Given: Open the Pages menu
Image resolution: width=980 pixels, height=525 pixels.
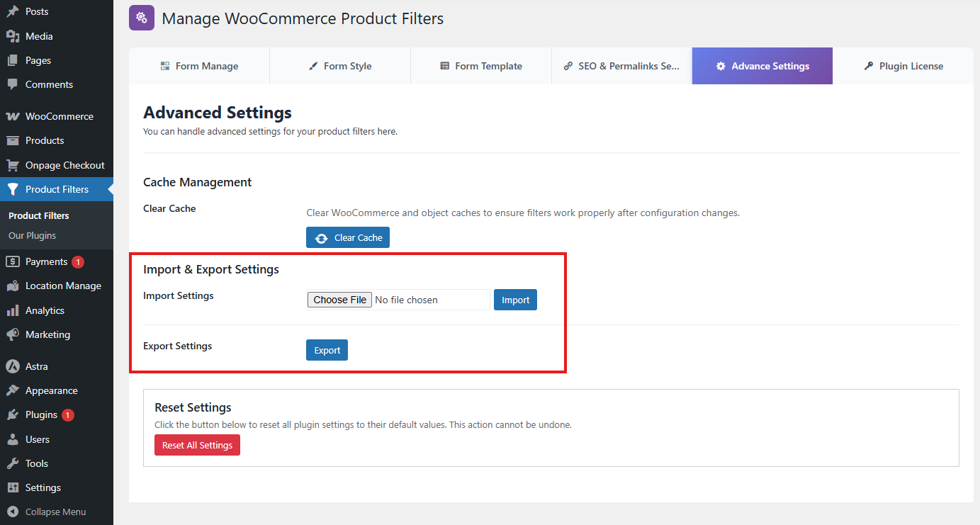Looking at the screenshot, I should 57,60.
